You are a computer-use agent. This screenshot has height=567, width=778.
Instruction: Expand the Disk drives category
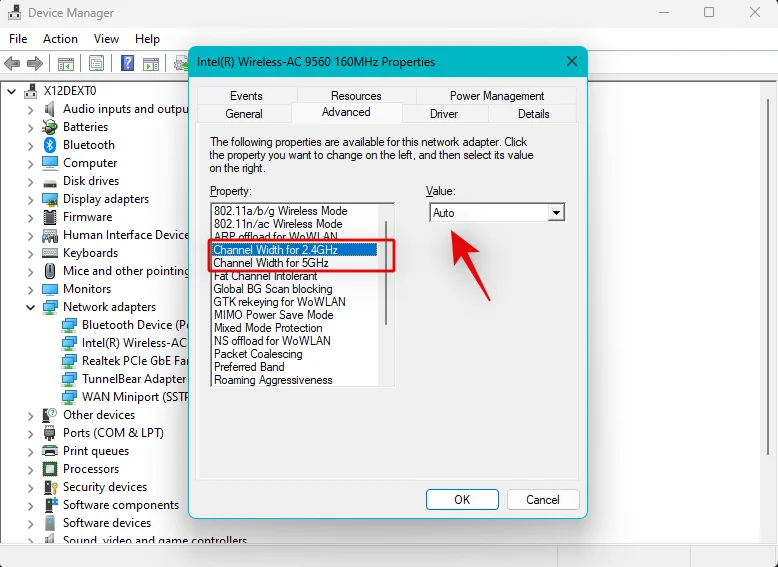30,181
